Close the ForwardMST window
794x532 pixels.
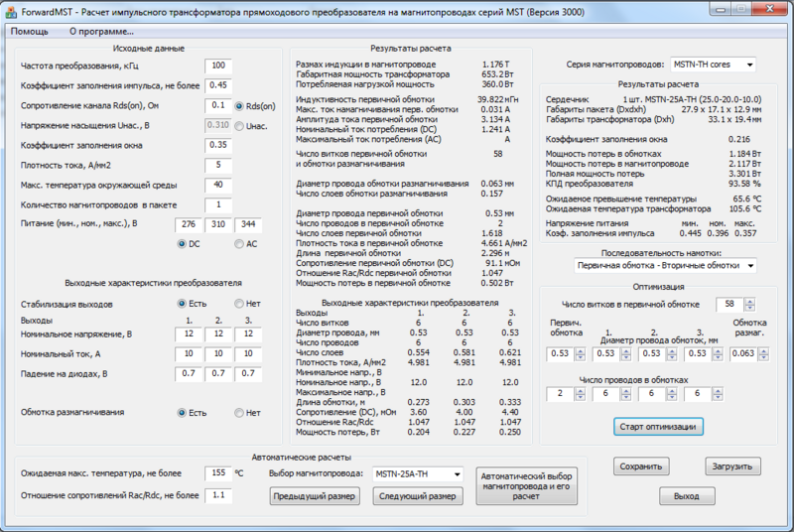click(769, 9)
